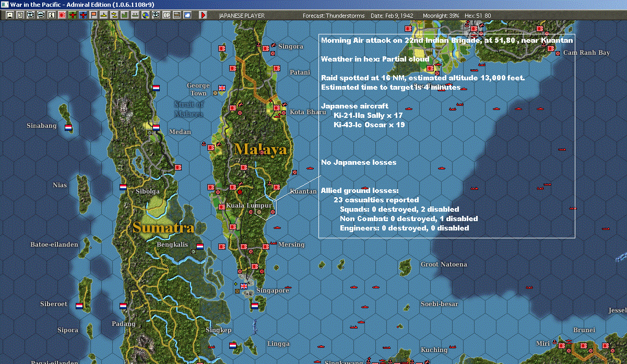
Task: Click the Weather in hex: Partial cloud line
Action: pos(375,59)
